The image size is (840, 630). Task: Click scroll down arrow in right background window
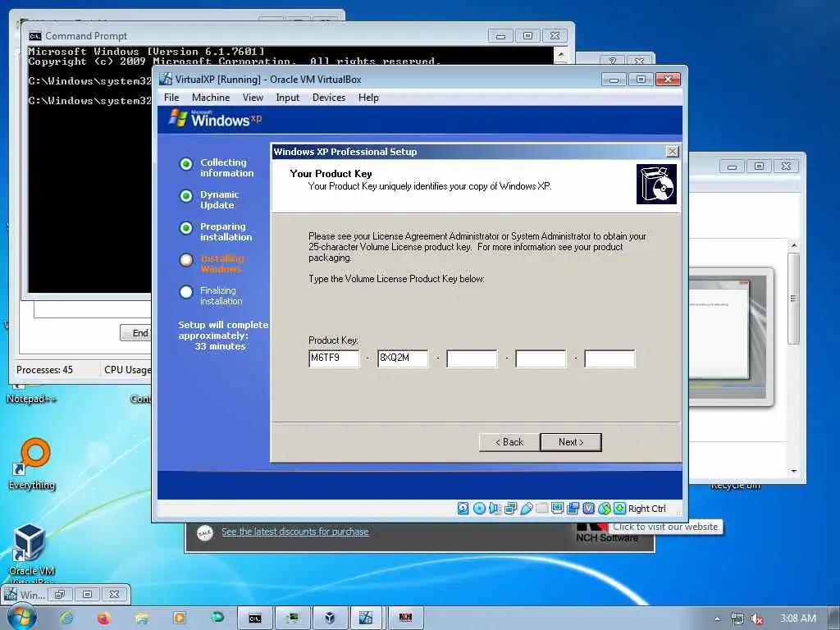tap(794, 472)
